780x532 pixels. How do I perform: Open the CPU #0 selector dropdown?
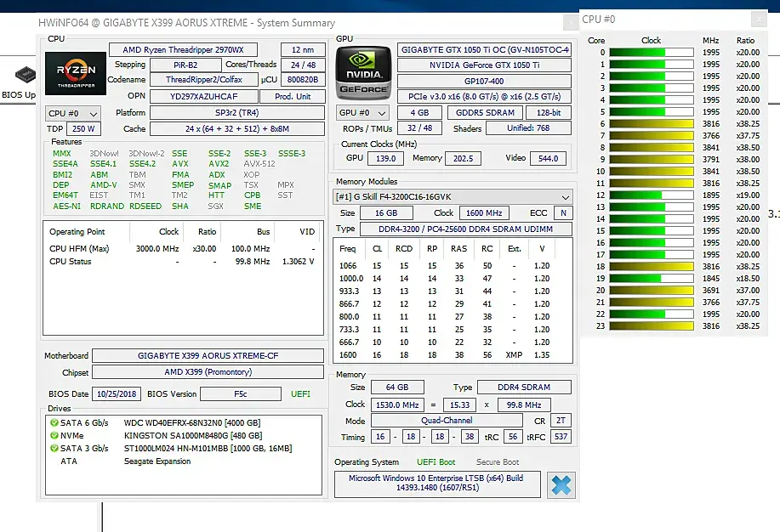pyautogui.click(x=72, y=114)
